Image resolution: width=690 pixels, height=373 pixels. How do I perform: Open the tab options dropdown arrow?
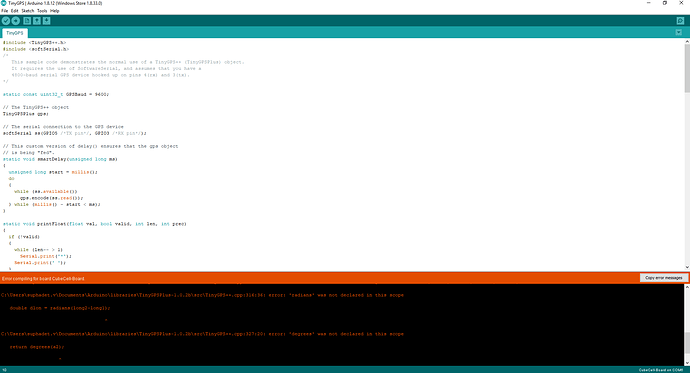coord(679,33)
